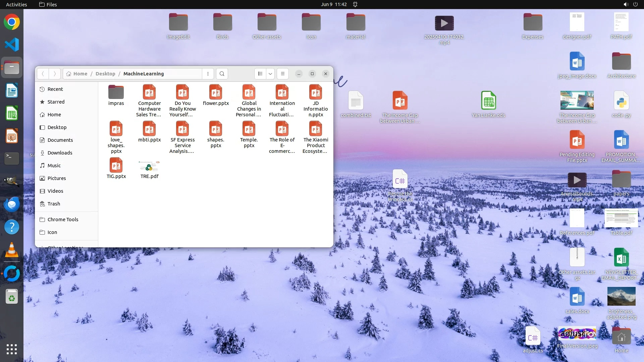Click Home in the path bar
Viewport: 644px width, 362px height.
click(x=80, y=74)
